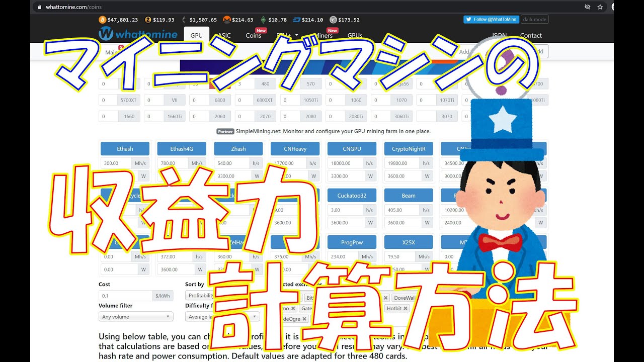Open the Coins menu item

pos(253,35)
